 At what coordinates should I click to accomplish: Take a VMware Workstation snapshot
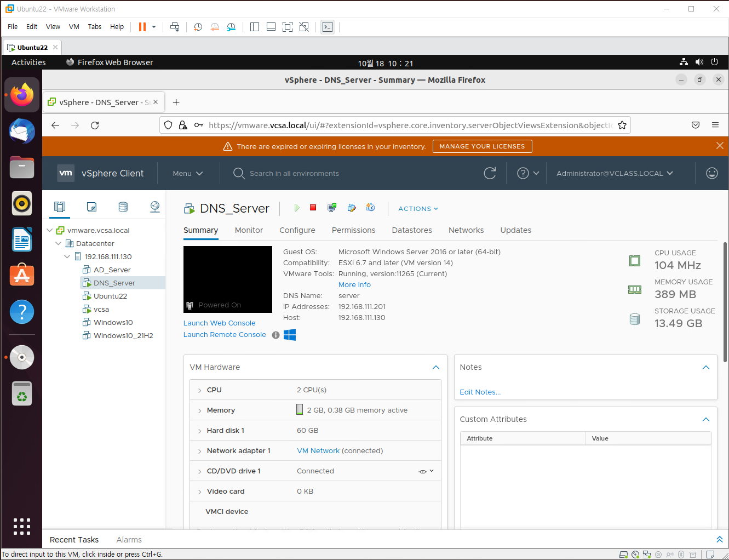coord(198,27)
